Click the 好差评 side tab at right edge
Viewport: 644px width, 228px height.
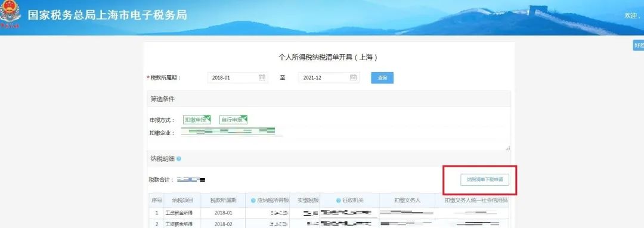639,45
